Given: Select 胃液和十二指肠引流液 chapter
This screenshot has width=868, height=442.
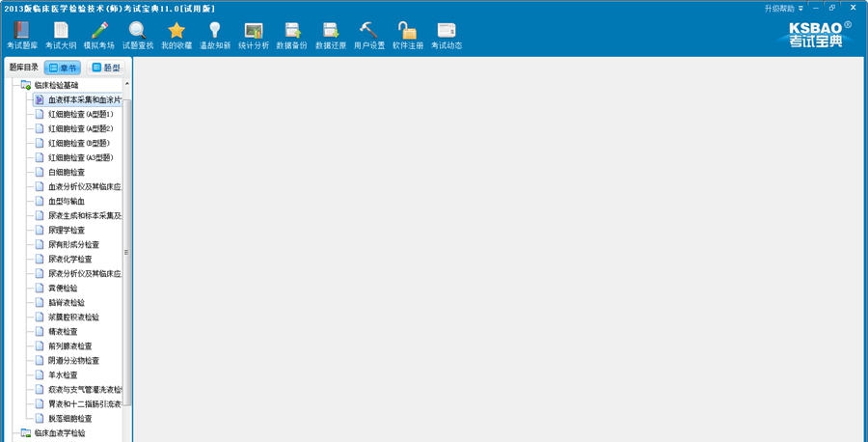Looking at the screenshot, I should point(78,403).
